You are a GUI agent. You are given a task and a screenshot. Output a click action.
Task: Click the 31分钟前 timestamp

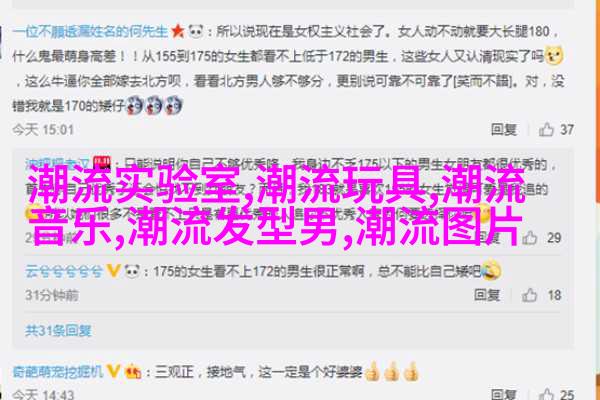[x=52, y=295]
